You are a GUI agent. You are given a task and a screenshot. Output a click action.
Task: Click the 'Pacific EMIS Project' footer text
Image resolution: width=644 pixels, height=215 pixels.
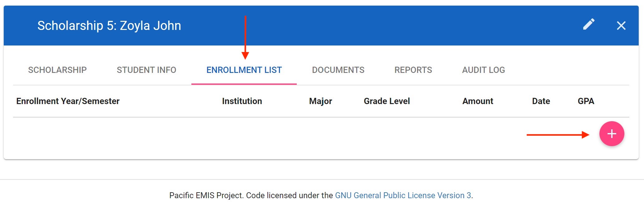(x=206, y=195)
